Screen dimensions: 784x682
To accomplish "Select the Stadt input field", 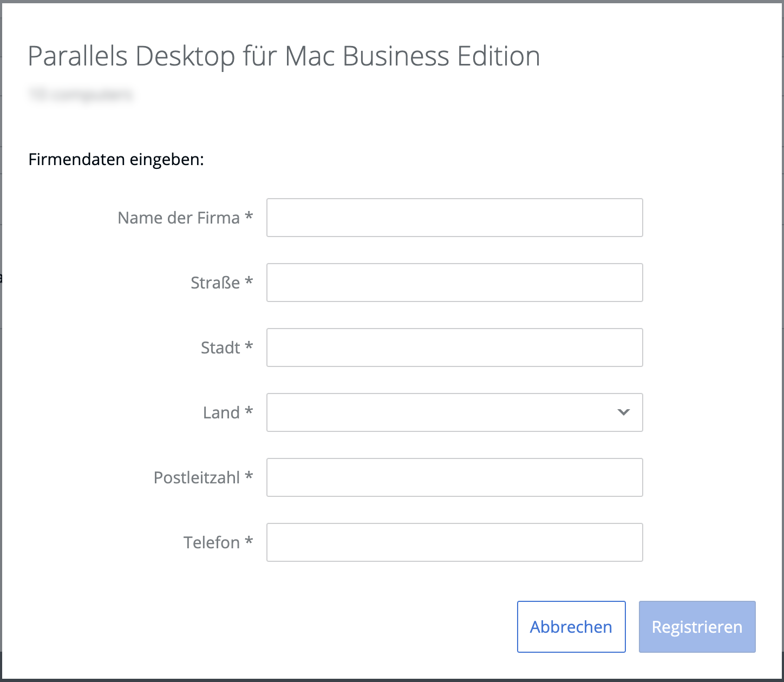I will click(x=454, y=347).
